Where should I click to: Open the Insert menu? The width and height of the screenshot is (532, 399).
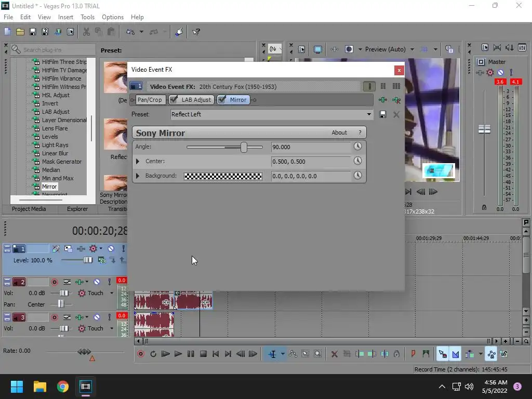point(65,17)
